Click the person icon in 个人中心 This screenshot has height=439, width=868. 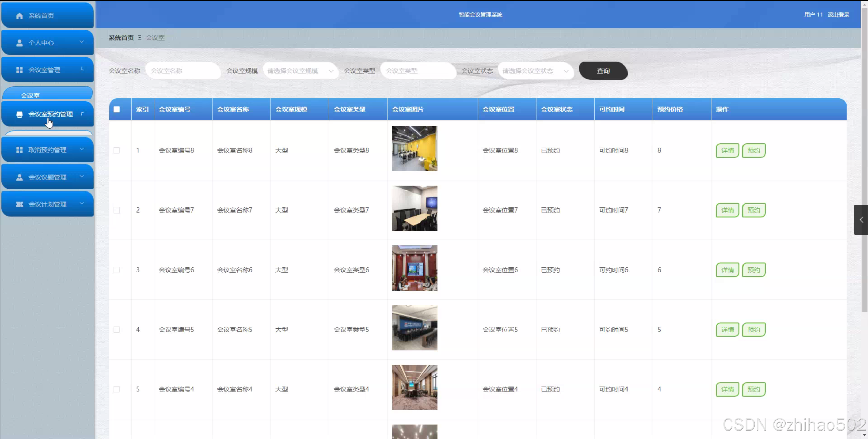(19, 43)
